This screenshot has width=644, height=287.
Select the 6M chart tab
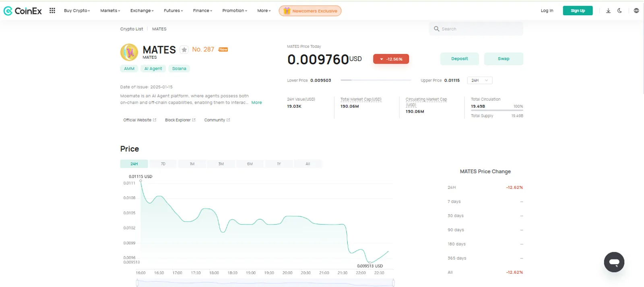[250, 164]
